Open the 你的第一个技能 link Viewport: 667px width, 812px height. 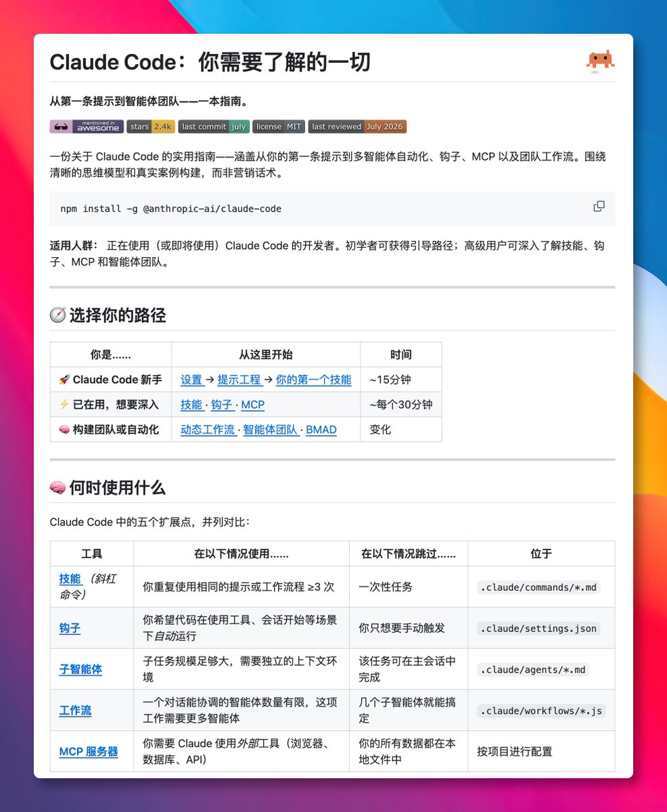pyautogui.click(x=314, y=380)
